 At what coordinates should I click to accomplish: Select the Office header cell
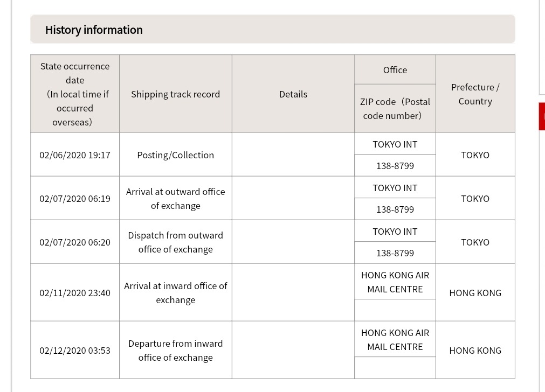pos(395,70)
